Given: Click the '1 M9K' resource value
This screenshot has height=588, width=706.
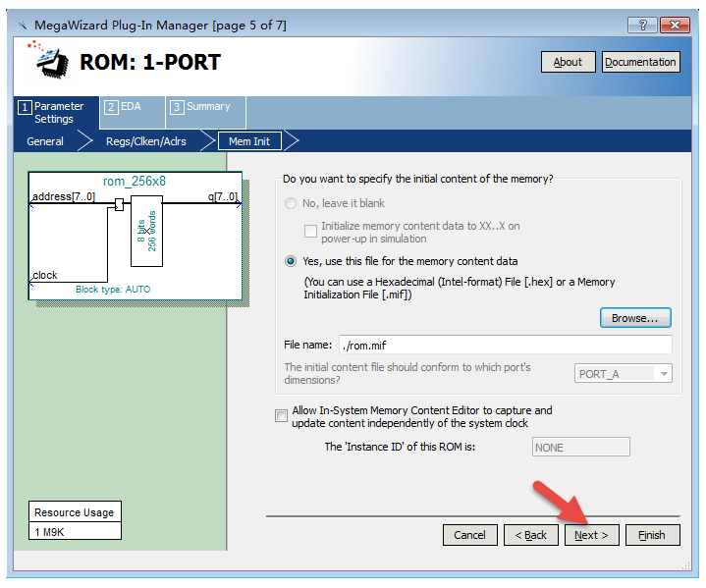Looking at the screenshot, I should pos(49,532).
